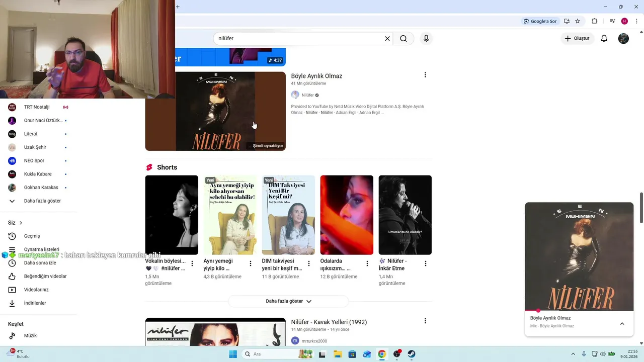This screenshot has width=644, height=362.
Task: Open options for Vokalin böylesi short
Action: click(x=192, y=263)
